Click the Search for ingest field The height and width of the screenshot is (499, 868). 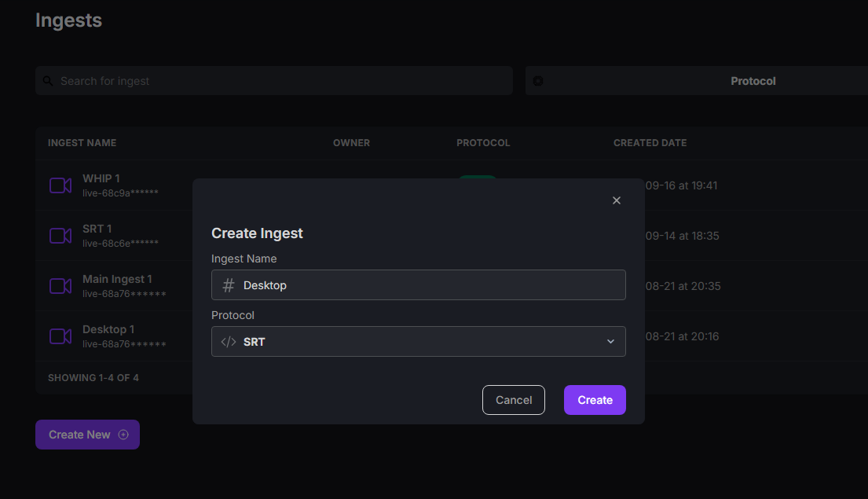[274, 80]
